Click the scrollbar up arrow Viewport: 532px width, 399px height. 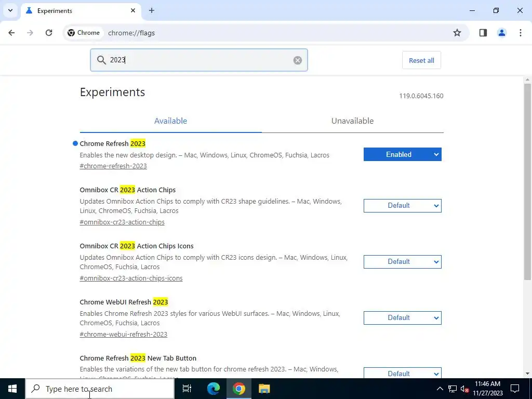point(527,80)
